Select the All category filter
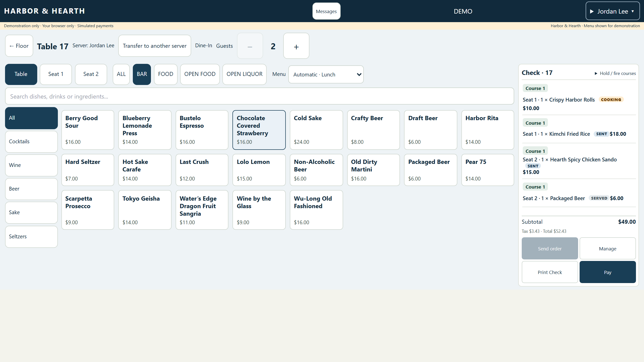 tap(31, 118)
